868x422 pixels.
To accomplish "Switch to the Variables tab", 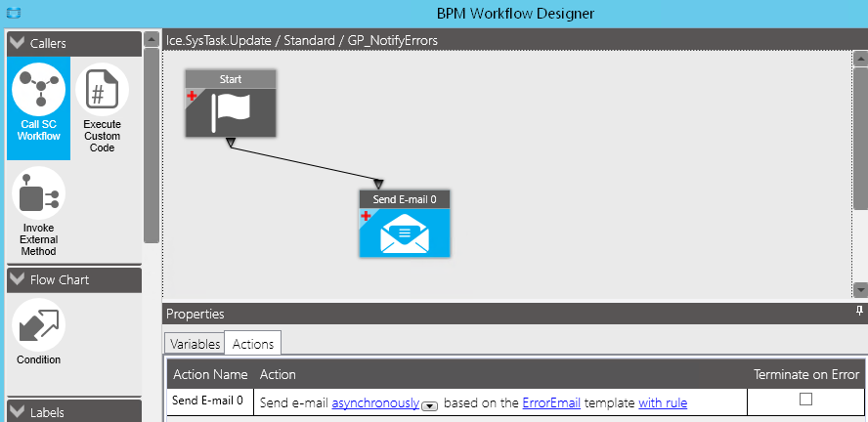I will (x=195, y=344).
